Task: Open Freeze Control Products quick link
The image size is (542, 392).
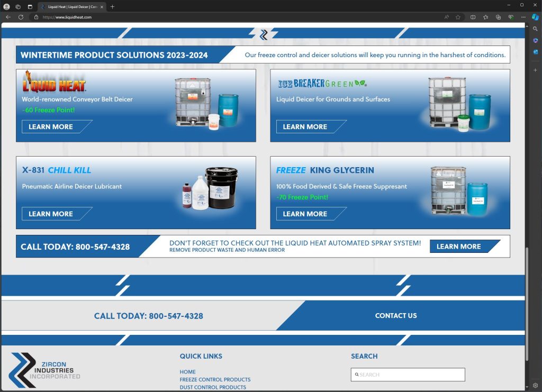Action: 215,379
